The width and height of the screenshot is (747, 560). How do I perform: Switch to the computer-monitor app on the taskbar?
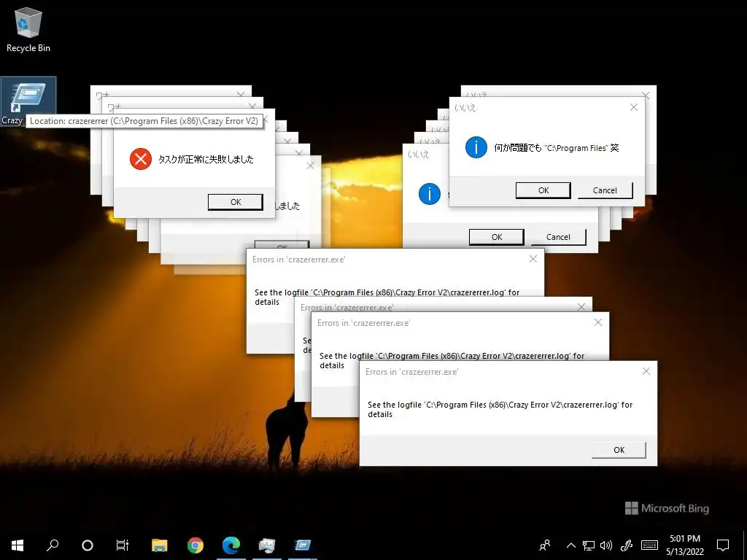[x=267, y=545]
